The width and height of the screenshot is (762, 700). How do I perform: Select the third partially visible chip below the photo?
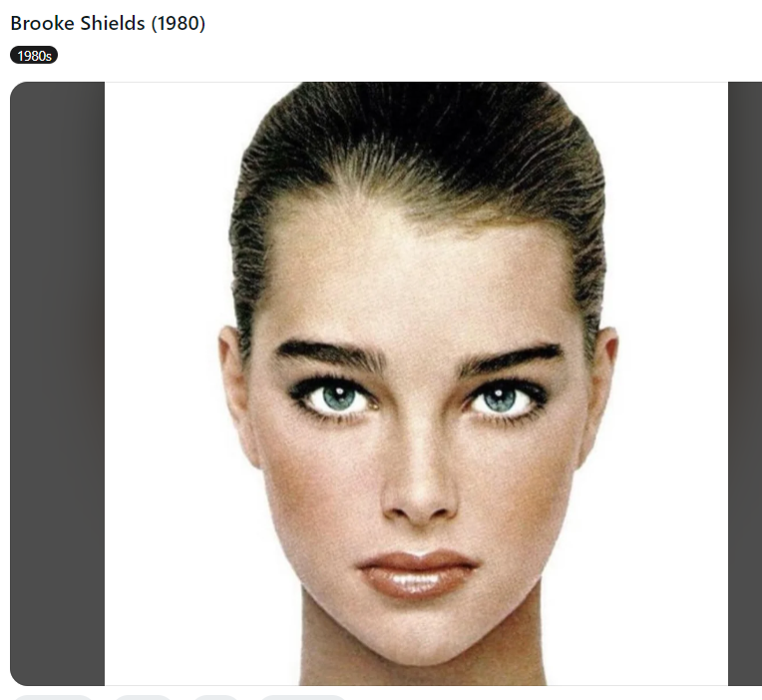click(215, 698)
